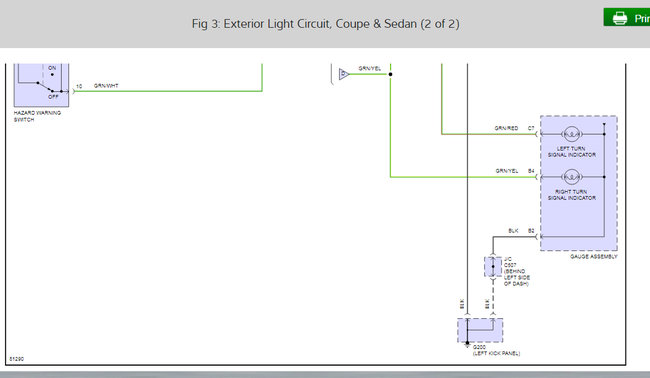Click the 'GRN/WHT' wire label

(106, 86)
